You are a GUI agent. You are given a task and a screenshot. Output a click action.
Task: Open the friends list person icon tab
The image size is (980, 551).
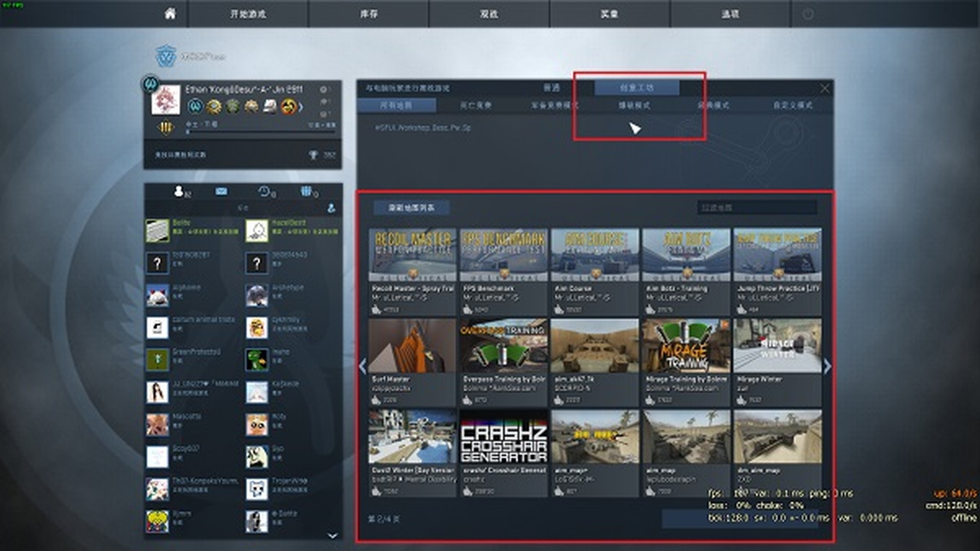click(x=179, y=192)
